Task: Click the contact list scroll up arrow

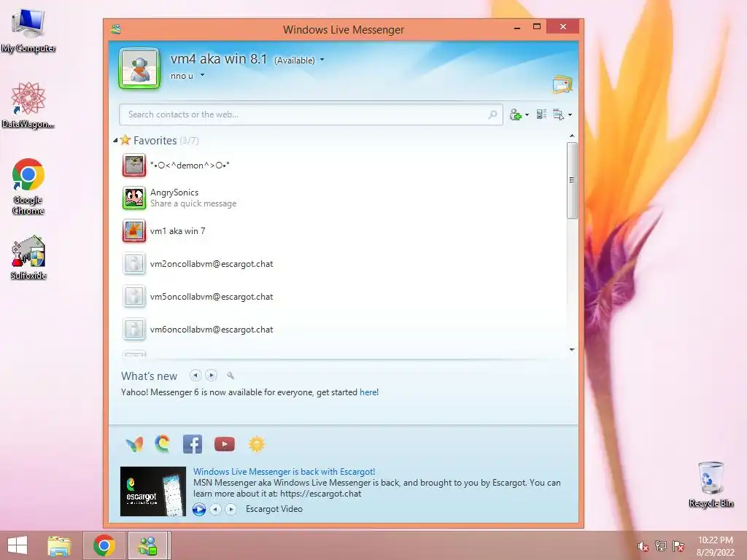Action: click(x=572, y=136)
